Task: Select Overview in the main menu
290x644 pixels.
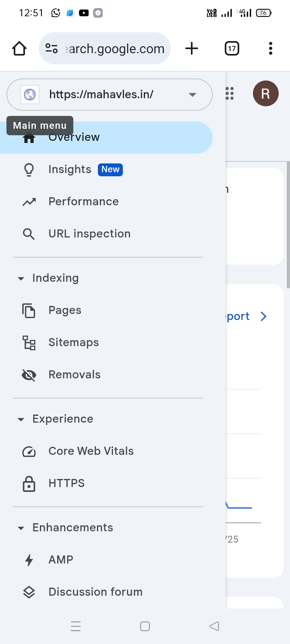Action: pos(106,138)
